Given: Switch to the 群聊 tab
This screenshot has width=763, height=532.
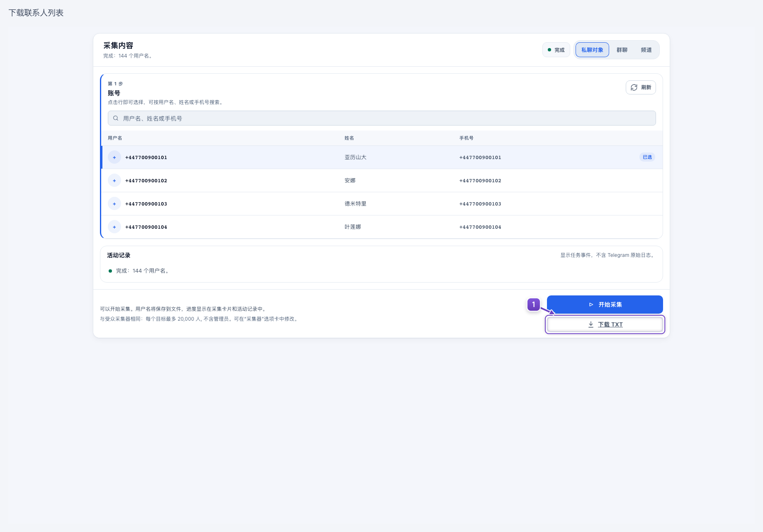Looking at the screenshot, I should tap(622, 50).
